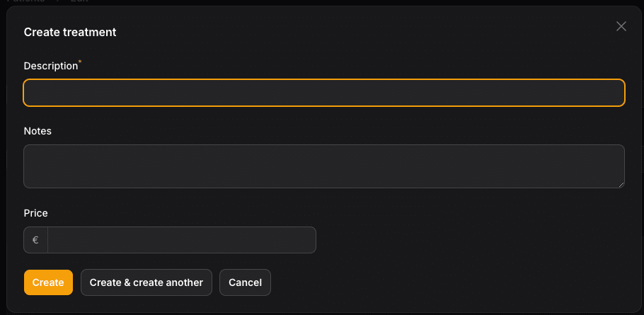The image size is (644, 315).
Task: Click inside the Notes textarea
Action: 324,166
